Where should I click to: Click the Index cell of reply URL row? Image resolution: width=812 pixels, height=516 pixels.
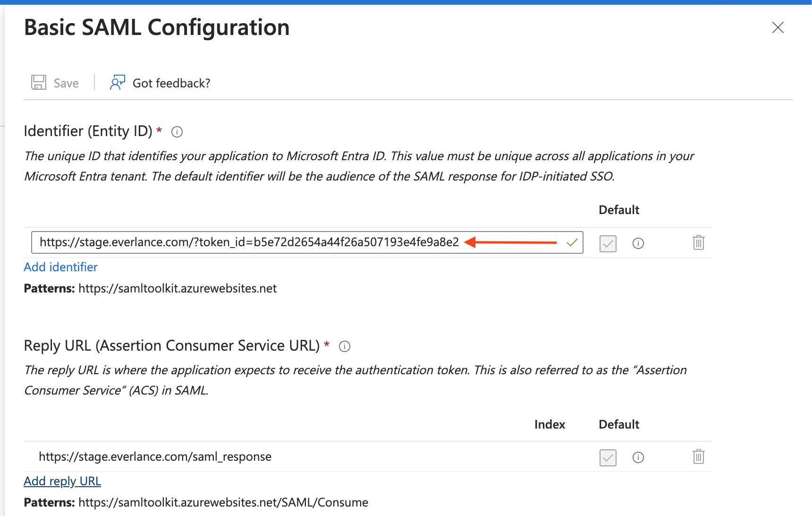550,456
